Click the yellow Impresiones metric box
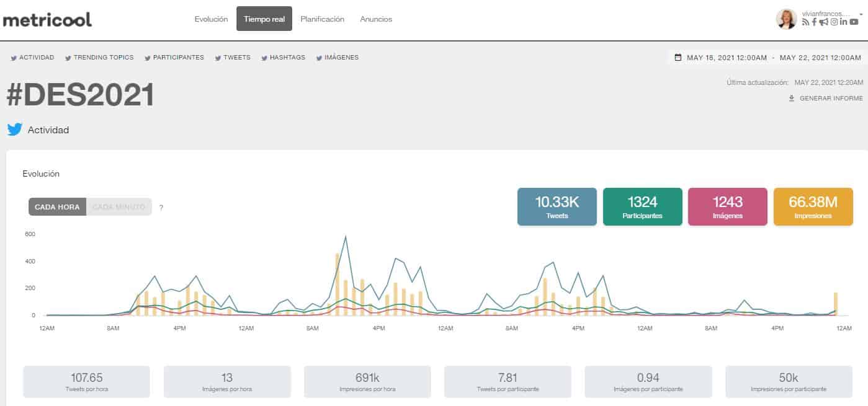This screenshot has height=406, width=868. [813, 207]
